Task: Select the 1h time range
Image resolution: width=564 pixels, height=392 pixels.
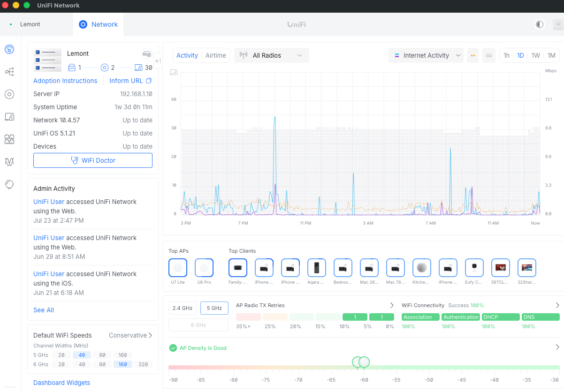Action: (x=507, y=55)
